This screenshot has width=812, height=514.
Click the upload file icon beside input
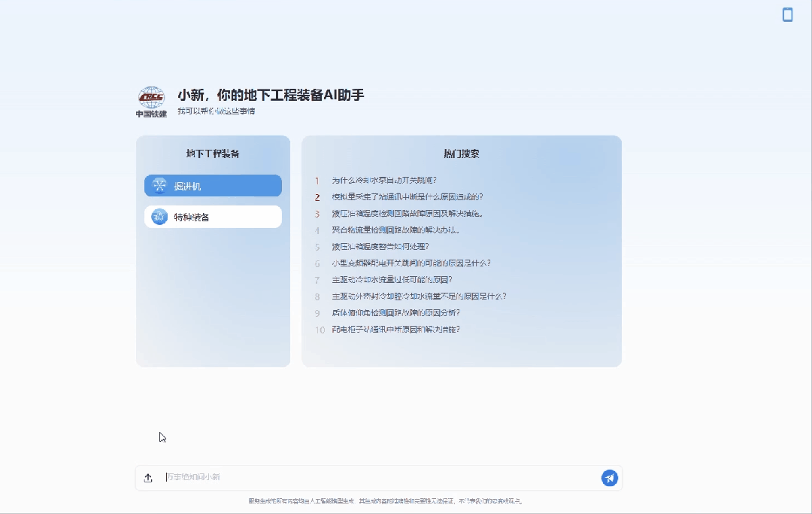pyautogui.click(x=148, y=478)
